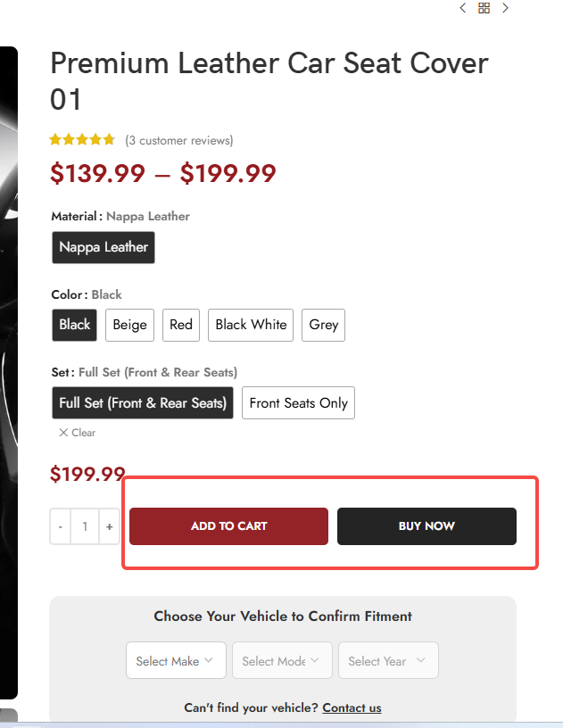The width and height of the screenshot is (563, 728).
Task: Open the Select Year dropdown
Action: (x=387, y=661)
